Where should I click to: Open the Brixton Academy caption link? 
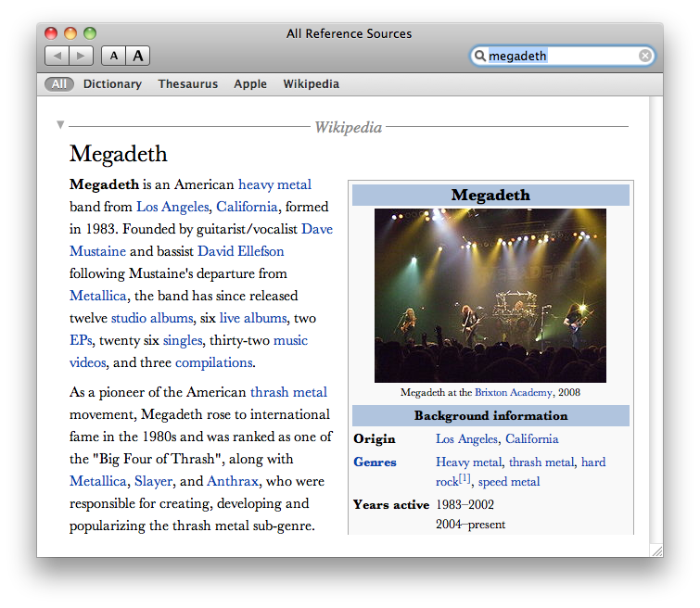(514, 392)
